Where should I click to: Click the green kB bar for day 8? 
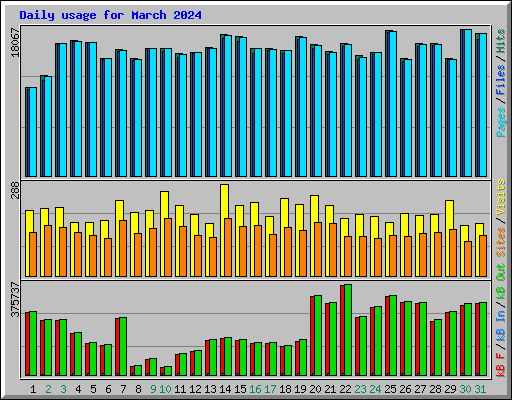click(138, 371)
